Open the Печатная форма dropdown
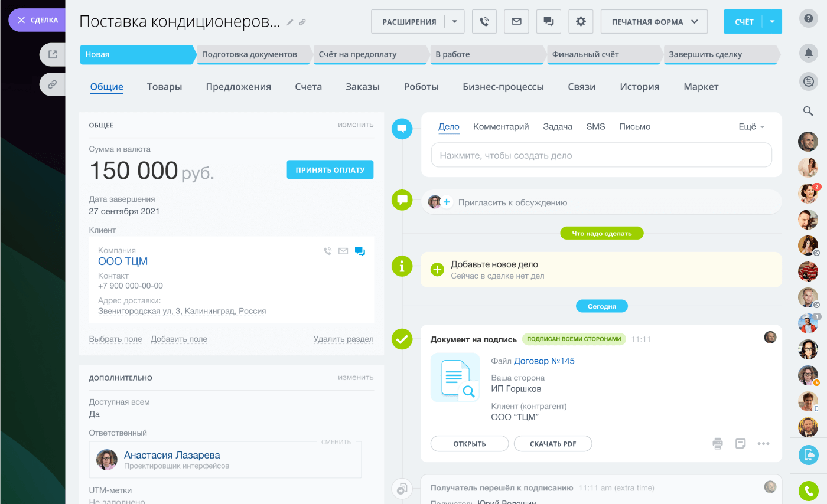 click(655, 22)
